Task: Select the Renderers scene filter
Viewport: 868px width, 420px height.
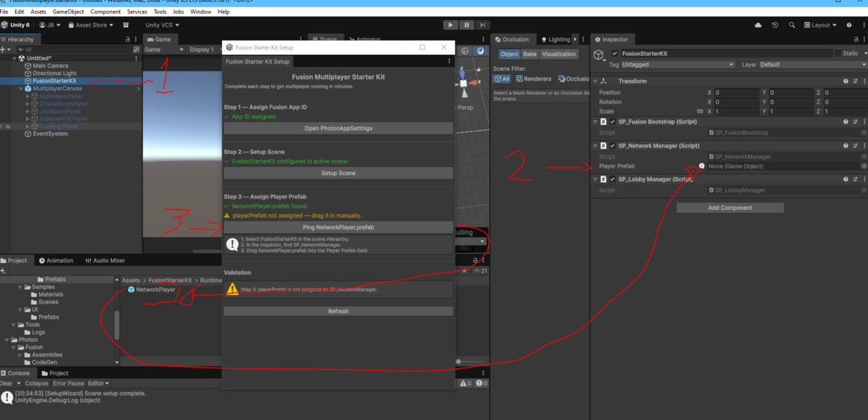Action: click(x=532, y=79)
